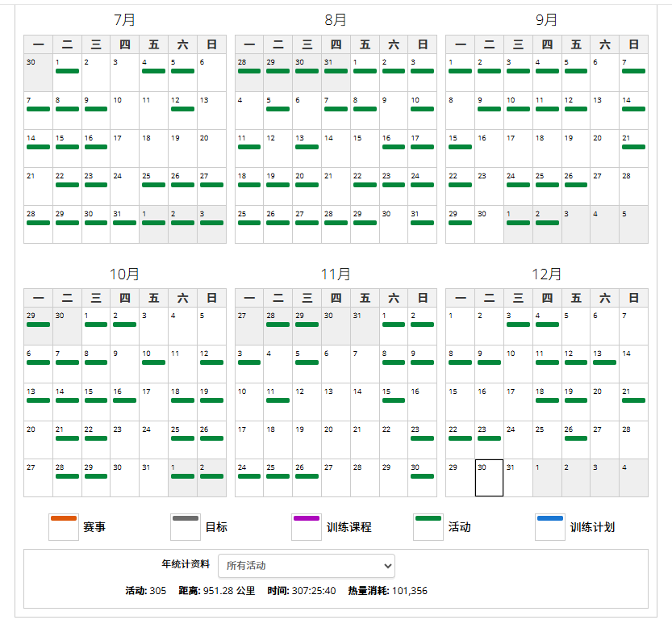
Task: Go to the 9月 month heading
Action: coord(546,20)
